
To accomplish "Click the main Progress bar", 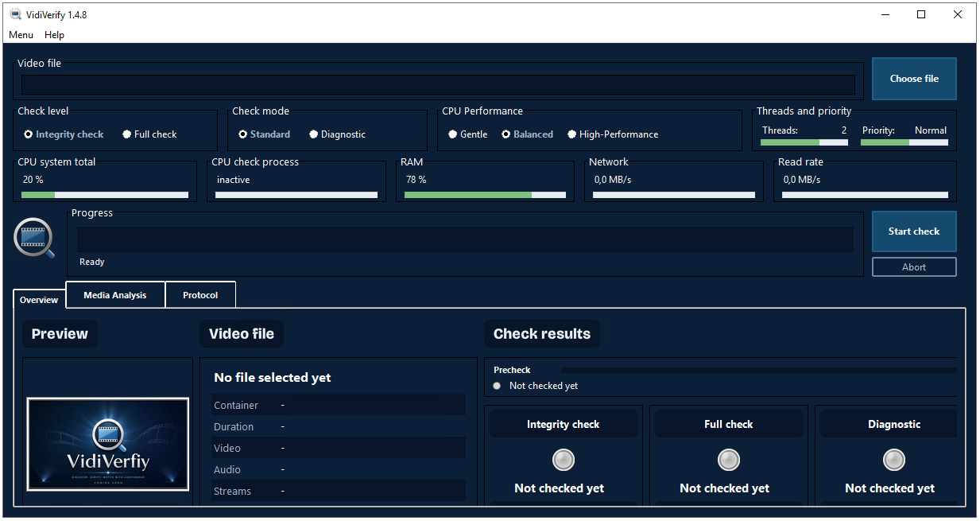I will tap(465, 239).
